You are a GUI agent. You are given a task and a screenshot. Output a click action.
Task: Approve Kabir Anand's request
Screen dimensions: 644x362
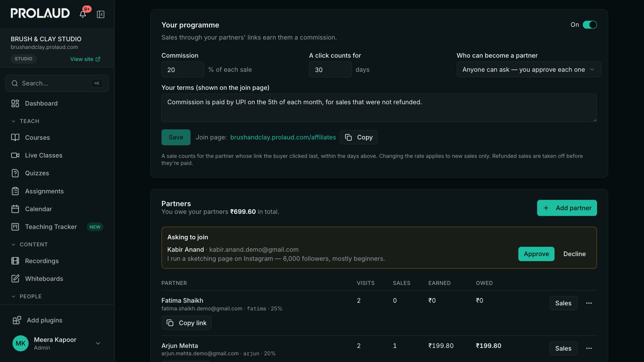pos(536,254)
